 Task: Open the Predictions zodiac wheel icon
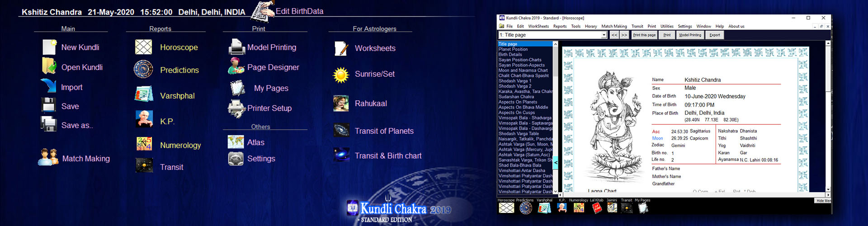143,69
